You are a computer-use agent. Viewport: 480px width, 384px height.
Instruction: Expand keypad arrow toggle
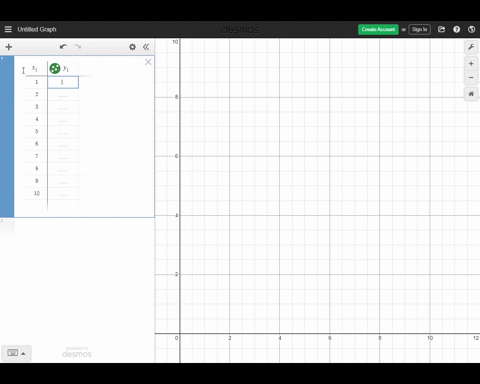(x=23, y=354)
